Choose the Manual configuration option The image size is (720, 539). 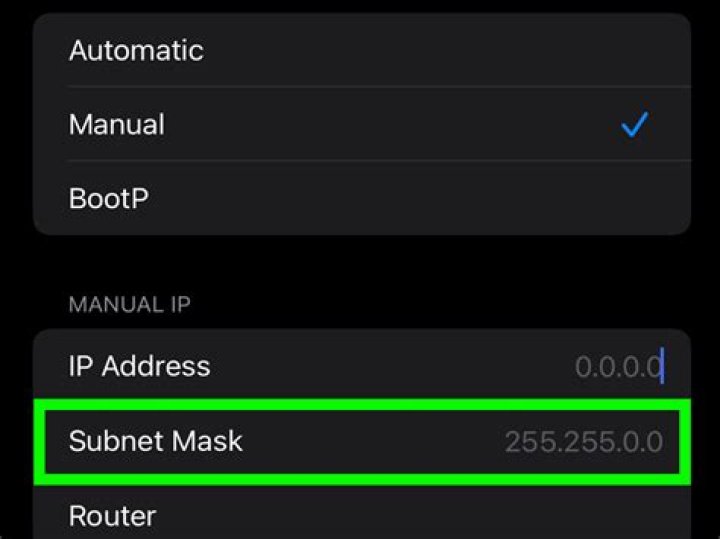(x=117, y=125)
